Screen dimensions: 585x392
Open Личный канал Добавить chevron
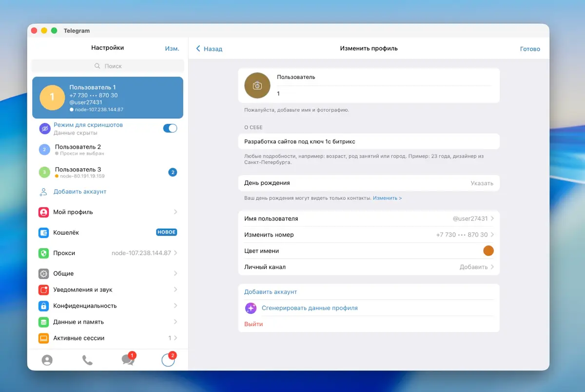pos(492,267)
